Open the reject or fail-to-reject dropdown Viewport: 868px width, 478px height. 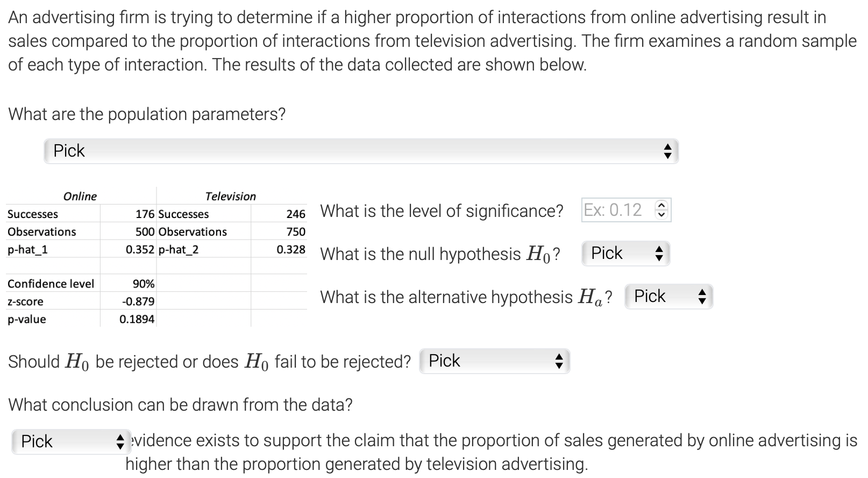pyautogui.click(x=494, y=361)
